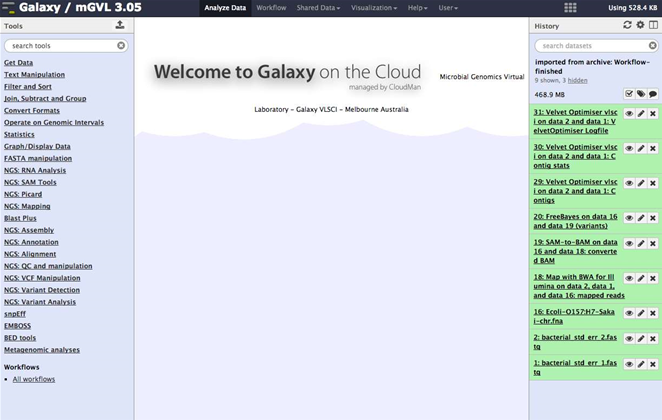Toggle operations on multiple datasets checkbox icon

pyautogui.click(x=628, y=94)
